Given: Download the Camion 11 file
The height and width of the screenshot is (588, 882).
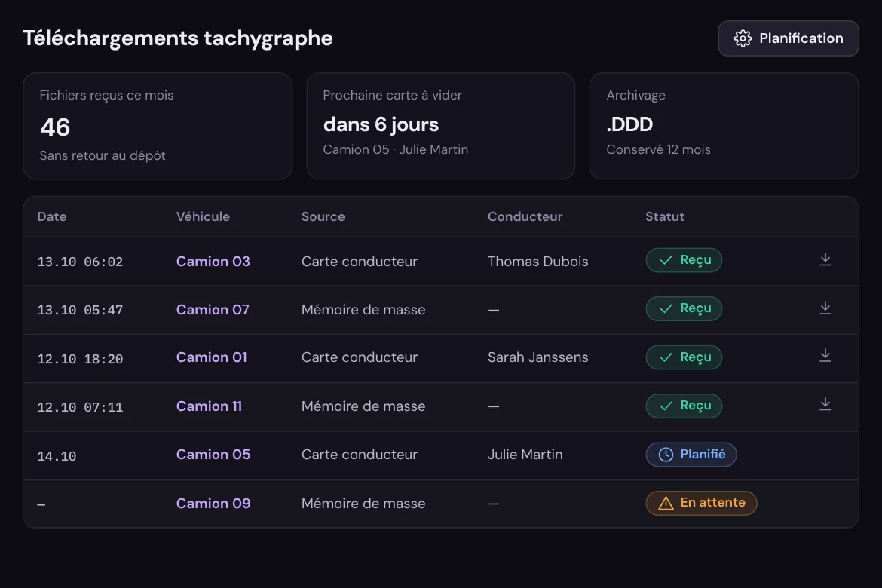Looking at the screenshot, I should coord(825,404).
